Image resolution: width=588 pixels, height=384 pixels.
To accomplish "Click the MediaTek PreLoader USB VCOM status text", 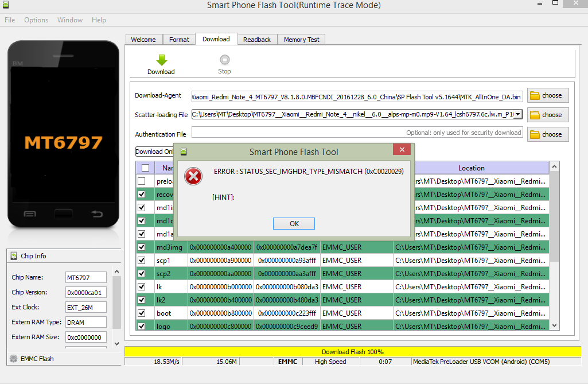I will [481, 362].
